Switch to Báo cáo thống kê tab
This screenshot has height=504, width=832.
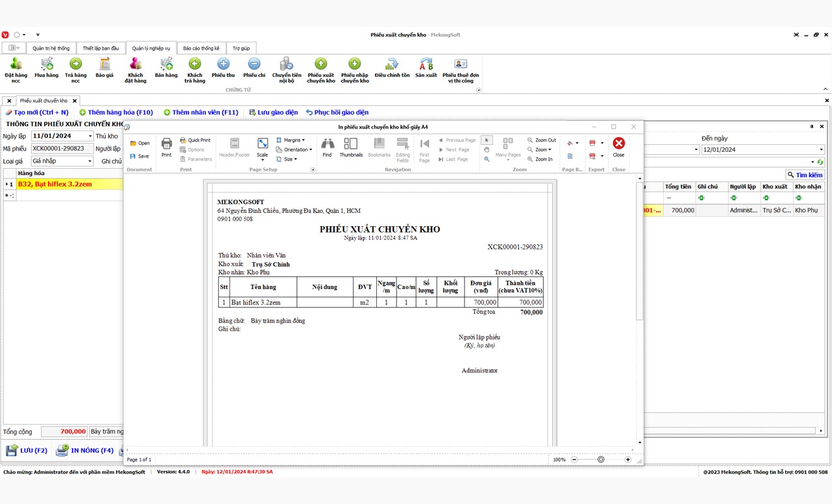tap(201, 48)
